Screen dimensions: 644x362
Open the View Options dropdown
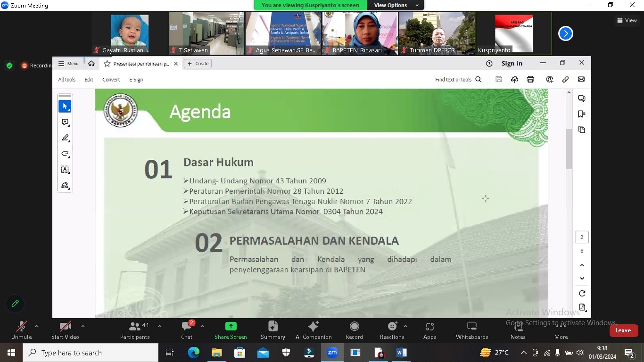[x=396, y=5]
